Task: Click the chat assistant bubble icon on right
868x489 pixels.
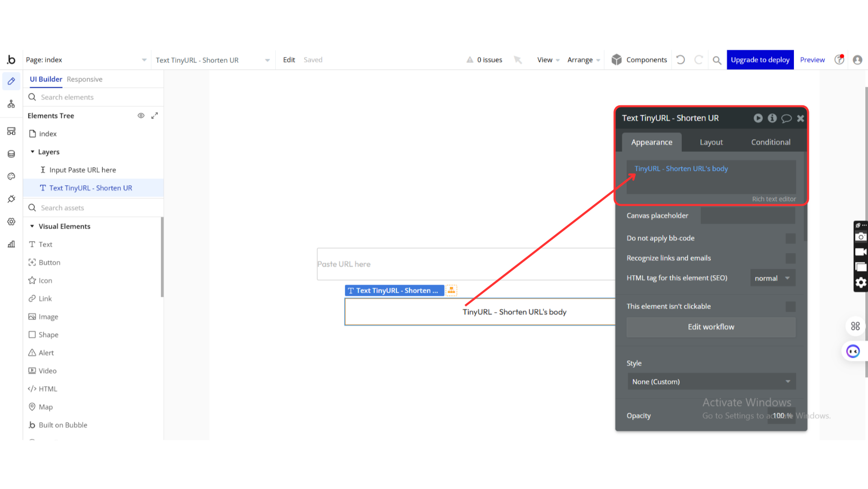Action: tap(853, 351)
